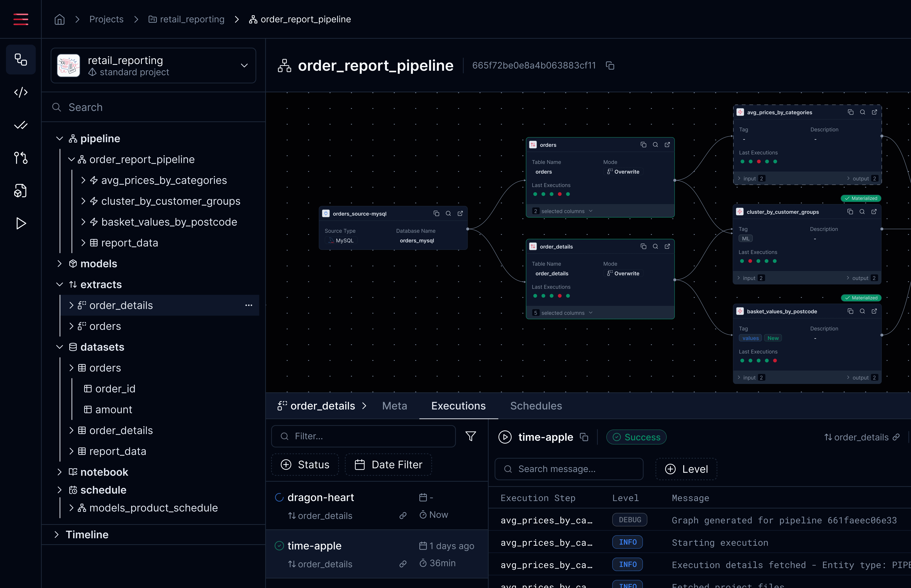Open the pull request sidebar icon
This screenshot has height=588, width=911.
point(21,158)
